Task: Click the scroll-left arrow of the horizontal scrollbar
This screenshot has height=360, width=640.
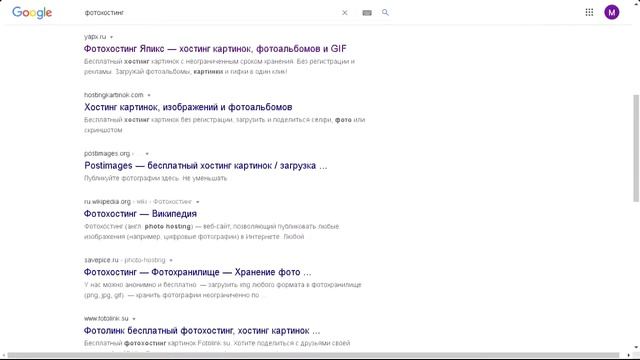Action: point(3,356)
